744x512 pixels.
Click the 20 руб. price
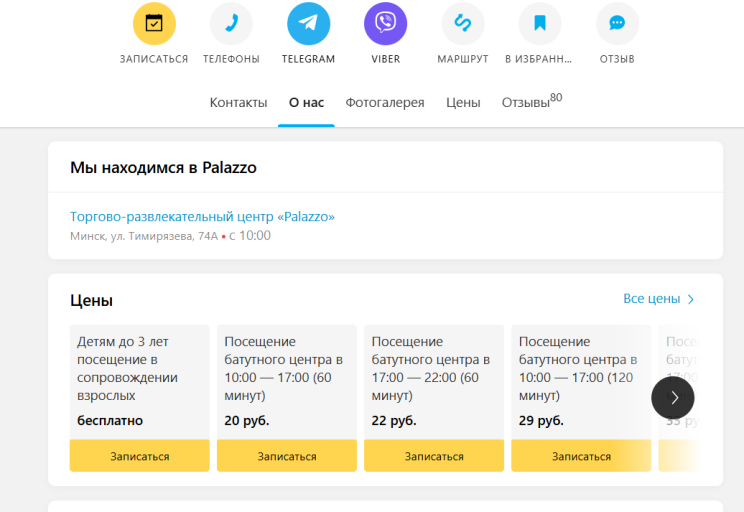(247, 420)
